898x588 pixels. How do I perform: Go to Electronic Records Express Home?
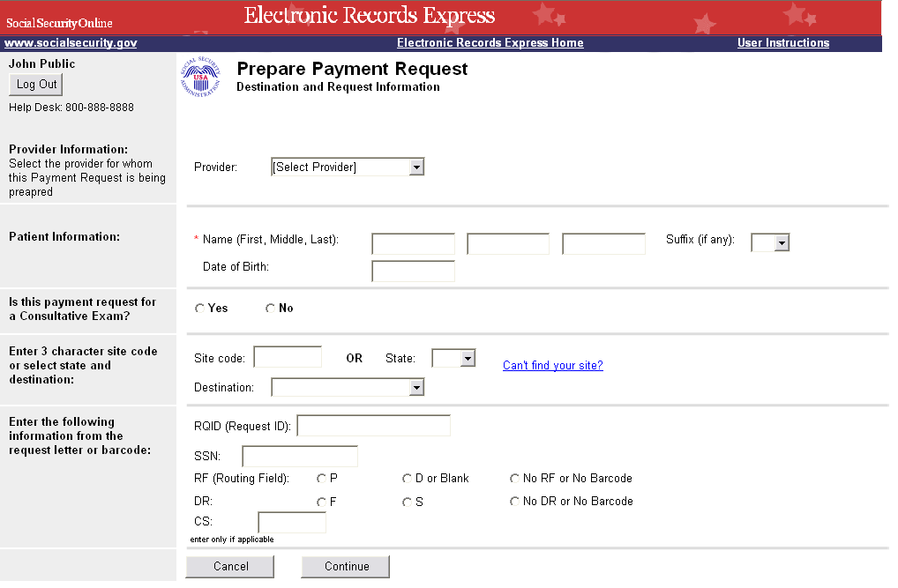pyautogui.click(x=490, y=43)
